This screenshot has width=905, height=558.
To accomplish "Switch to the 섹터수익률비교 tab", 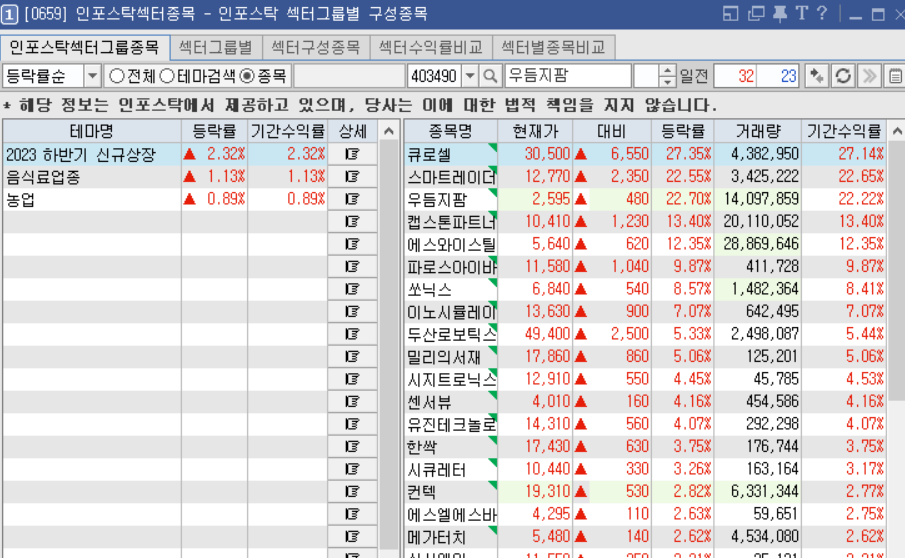I will click(x=431, y=47).
